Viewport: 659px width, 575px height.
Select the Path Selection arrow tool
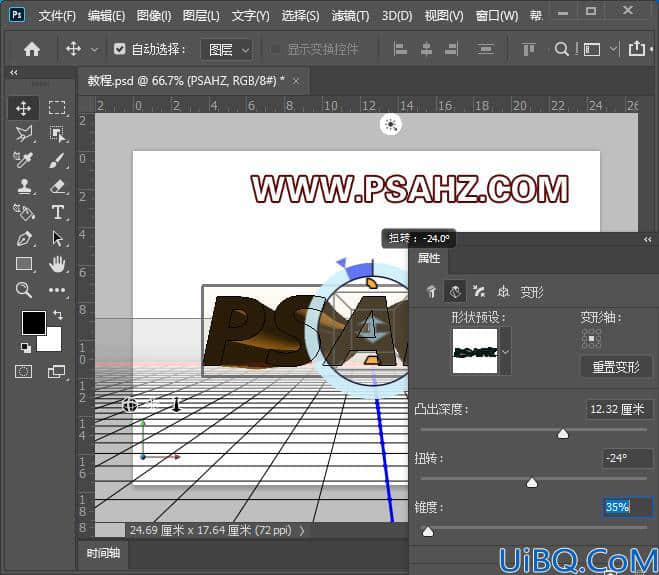[x=57, y=238]
